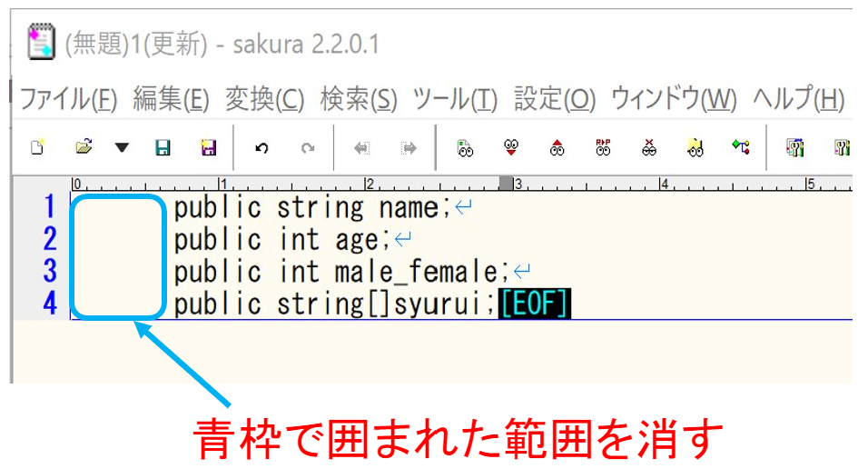Create a new file with the New icon

tap(37, 147)
